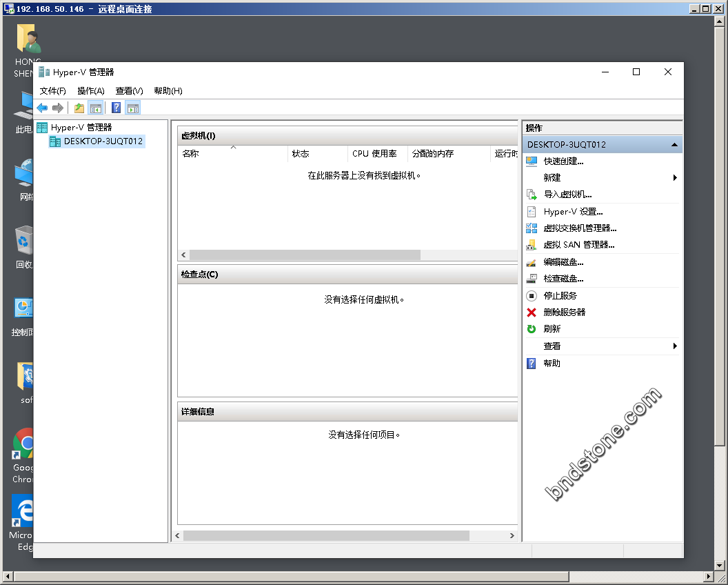Click the DESKTOP-3UQT012 server icon in tree
This screenshot has width=728, height=585.
pyautogui.click(x=55, y=141)
